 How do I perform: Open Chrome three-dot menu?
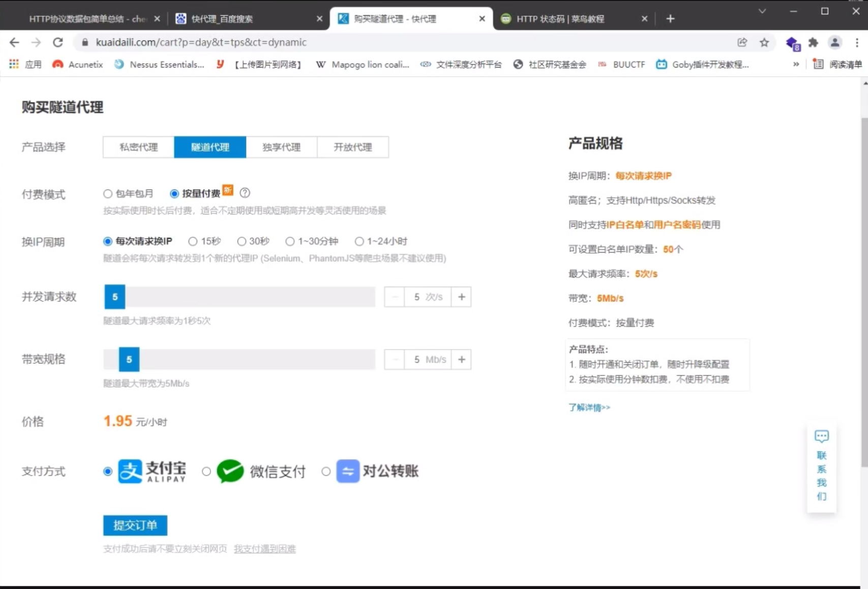[857, 42]
